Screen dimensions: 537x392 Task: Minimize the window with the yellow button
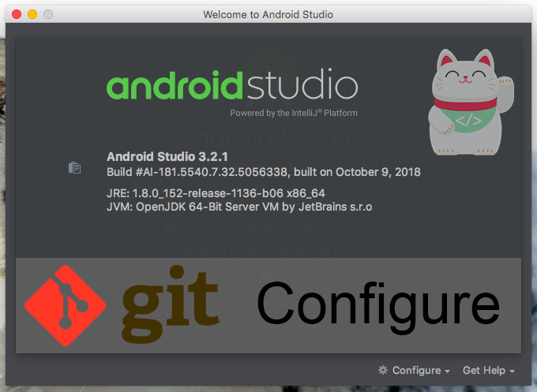pos(32,14)
